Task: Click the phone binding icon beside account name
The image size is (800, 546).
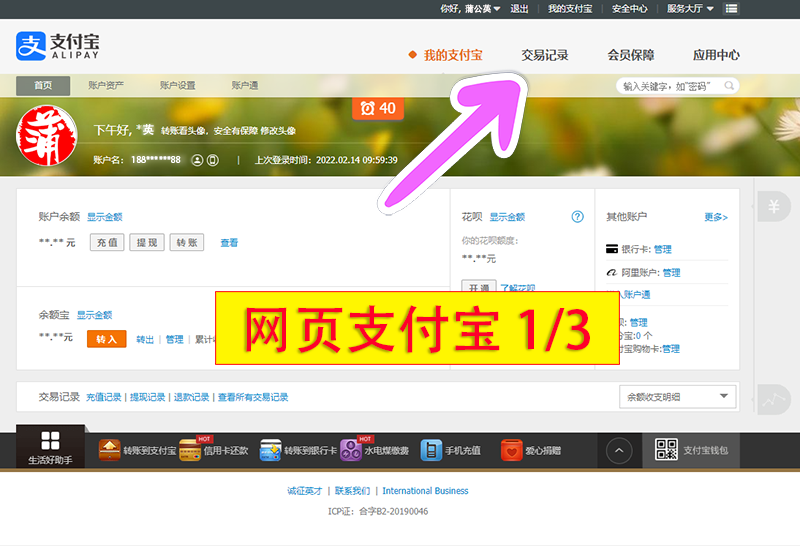Action: click(213, 160)
